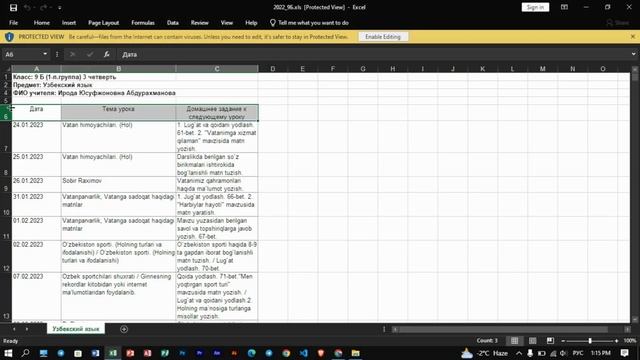Click previous sheet navigation arrow
Screen dimensions: 640x360
[14, 329]
